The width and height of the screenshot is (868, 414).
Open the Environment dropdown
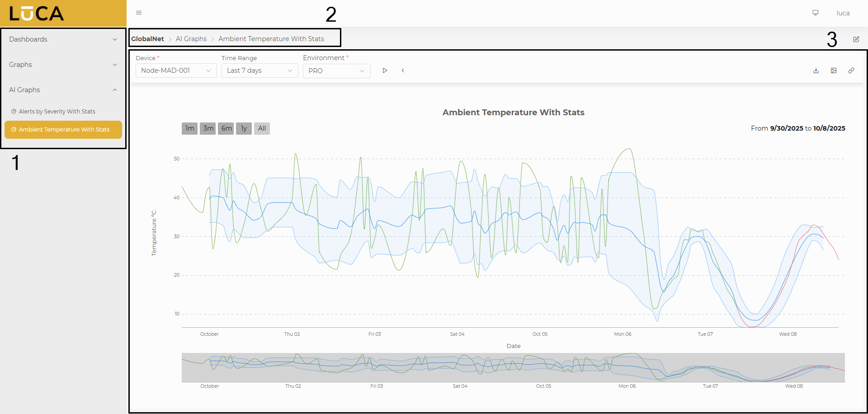click(x=336, y=71)
